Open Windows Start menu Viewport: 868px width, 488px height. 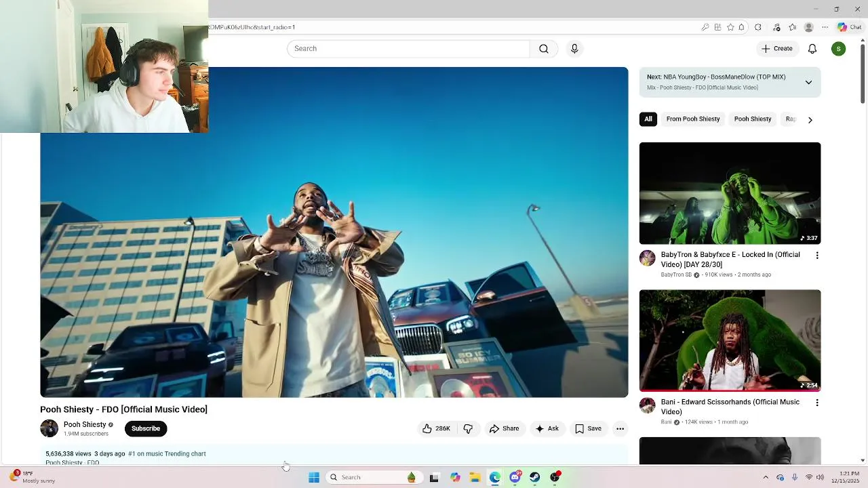314,477
